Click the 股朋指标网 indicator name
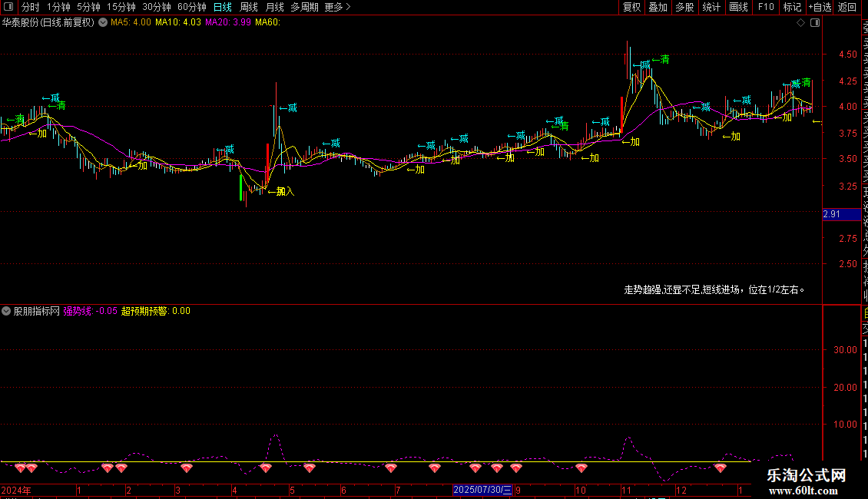 click(37, 311)
